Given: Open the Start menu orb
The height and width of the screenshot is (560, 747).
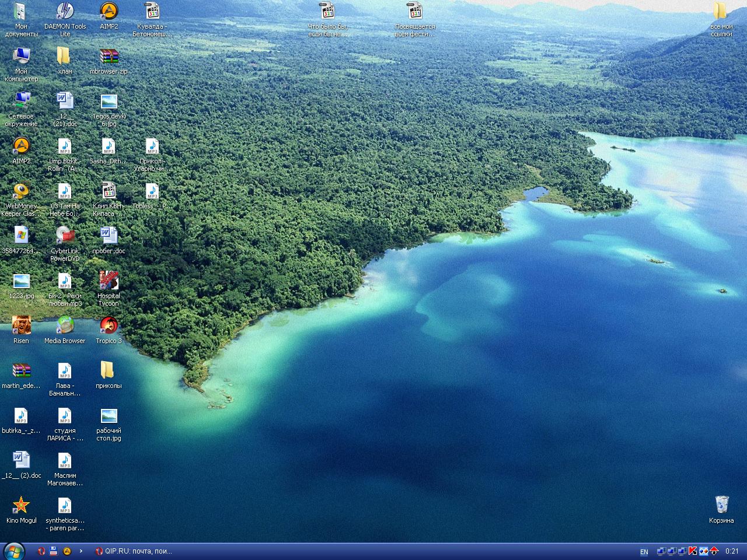Looking at the screenshot, I should 13,551.
